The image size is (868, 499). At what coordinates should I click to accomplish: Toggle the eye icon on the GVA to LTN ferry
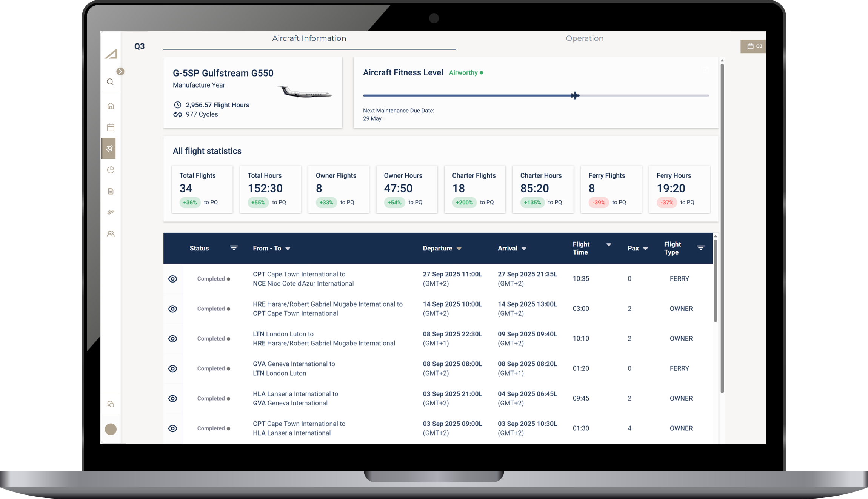coord(172,368)
